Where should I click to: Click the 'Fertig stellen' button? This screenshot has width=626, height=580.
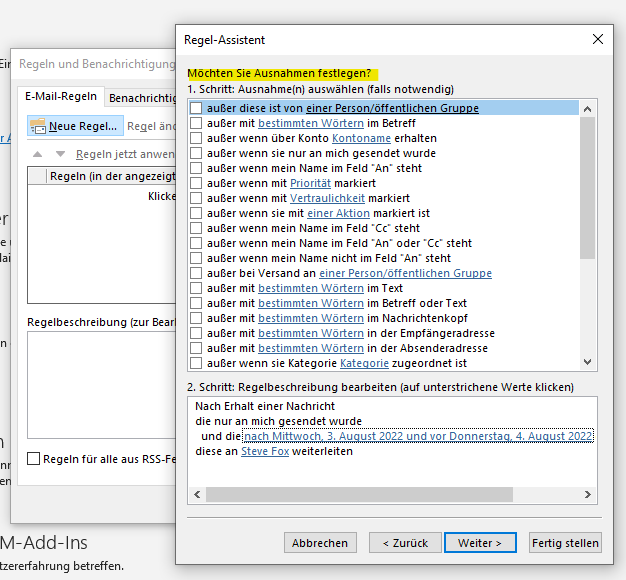(x=565, y=543)
